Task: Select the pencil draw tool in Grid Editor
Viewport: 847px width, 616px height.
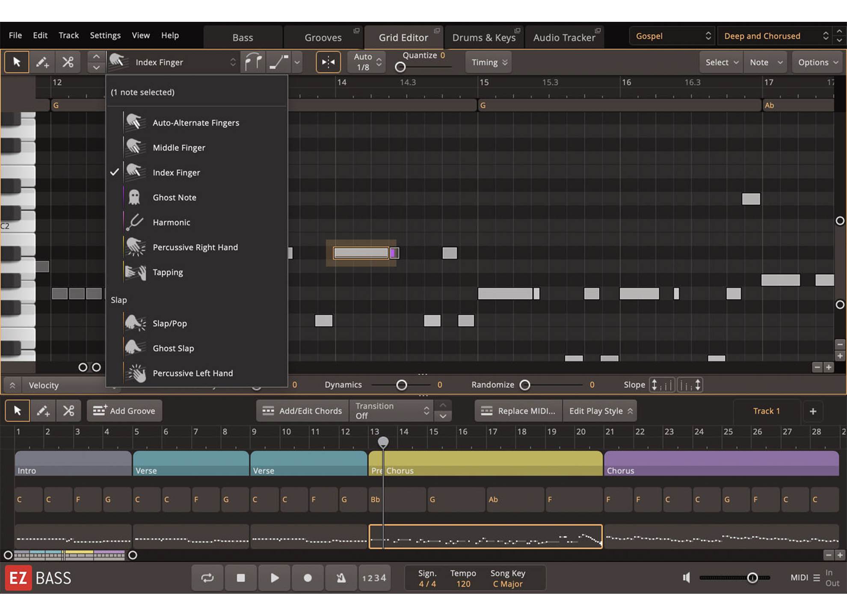Action: [42, 62]
